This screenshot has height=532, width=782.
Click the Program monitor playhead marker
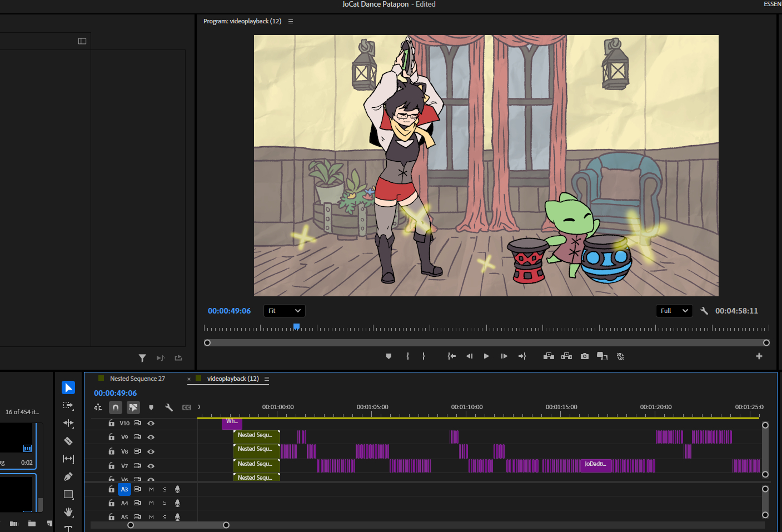click(296, 327)
